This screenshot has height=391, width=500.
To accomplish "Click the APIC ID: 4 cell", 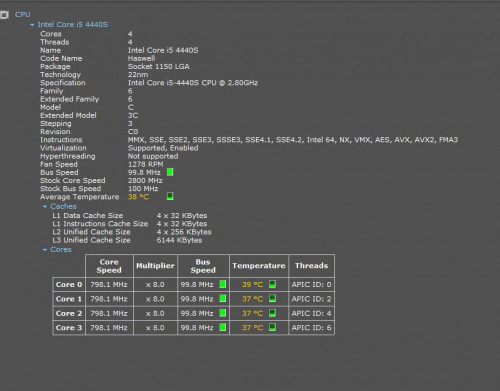I will click(x=311, y=313).
